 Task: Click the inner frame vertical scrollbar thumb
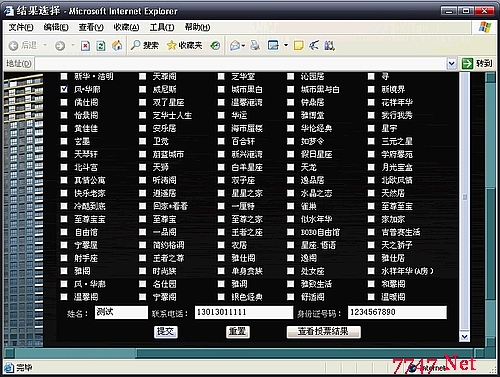[x=465, y=197]
